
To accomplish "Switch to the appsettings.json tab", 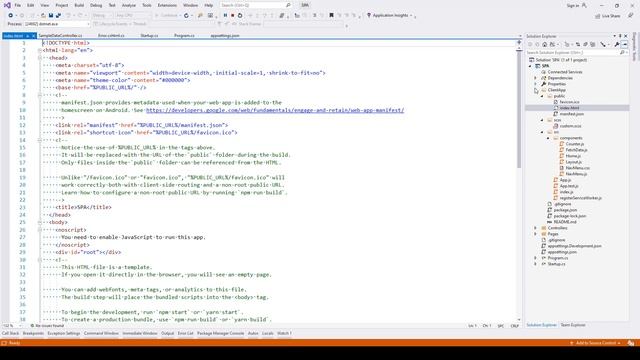I will (225, 36).
